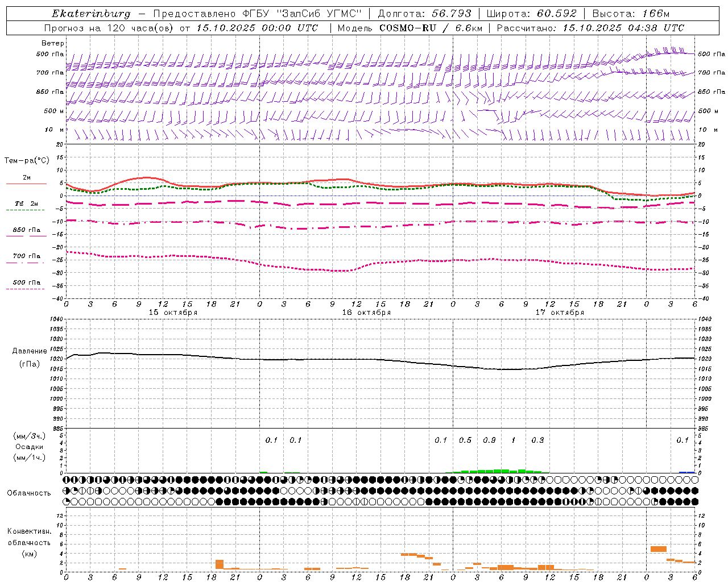Viewport: 728px width, 582px height.
Task: Select the Тем-ра(°C) axis title
Action: [x=27, y=160]
